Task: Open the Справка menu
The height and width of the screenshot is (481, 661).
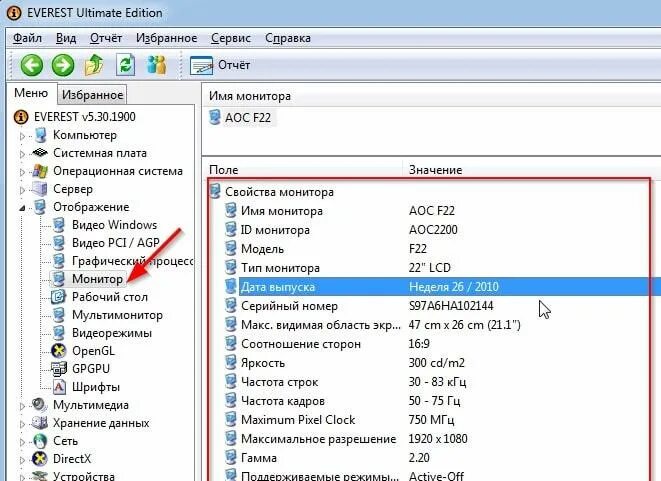Action: (288, 38)
